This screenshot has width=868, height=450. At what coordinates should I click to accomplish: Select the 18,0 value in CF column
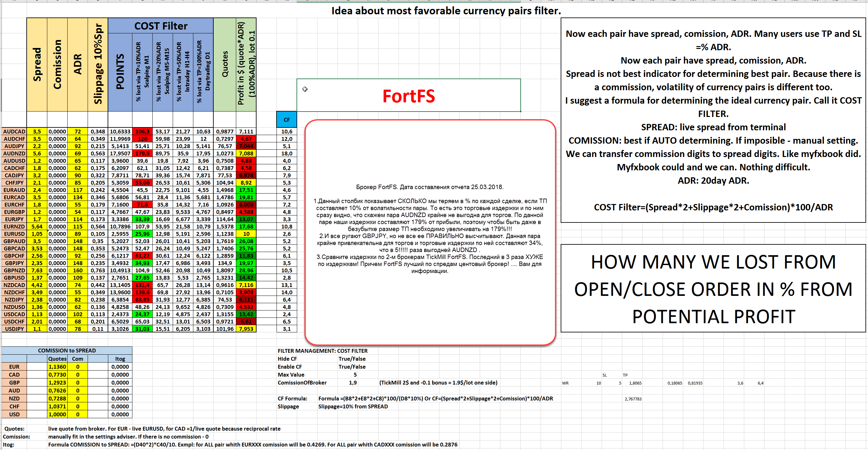[286, 153]
